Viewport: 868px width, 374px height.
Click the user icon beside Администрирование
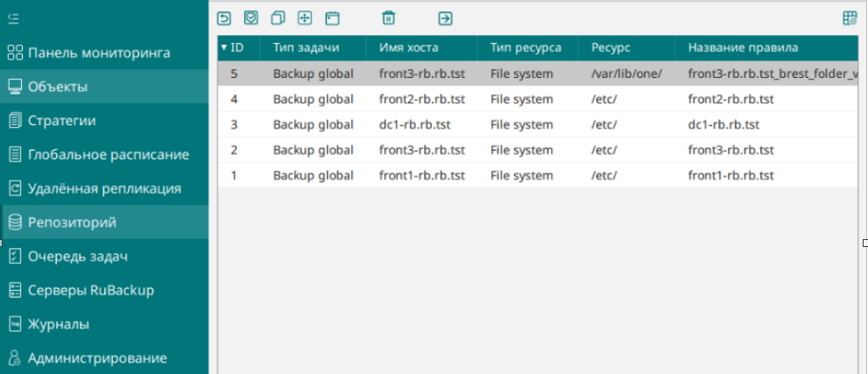coord(15,358)
